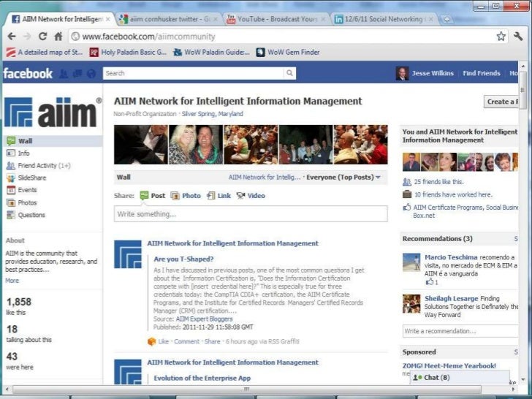
Task: Close the aiim cornhusker twitter tab
Action: (x=215, y=19)
